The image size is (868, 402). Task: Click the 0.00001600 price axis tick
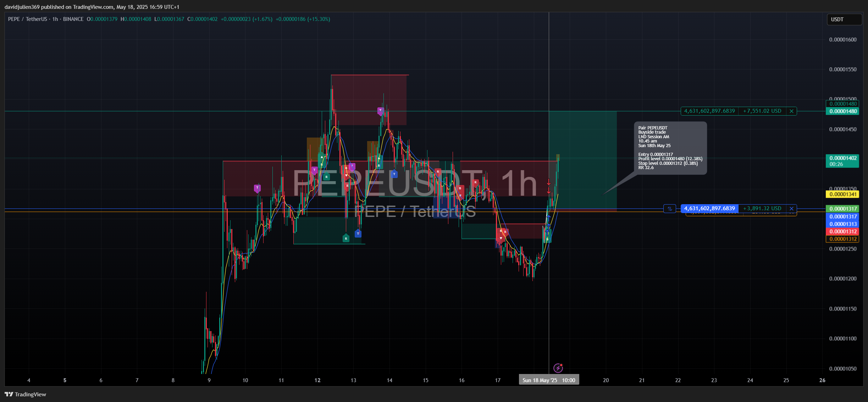(843, 39)
